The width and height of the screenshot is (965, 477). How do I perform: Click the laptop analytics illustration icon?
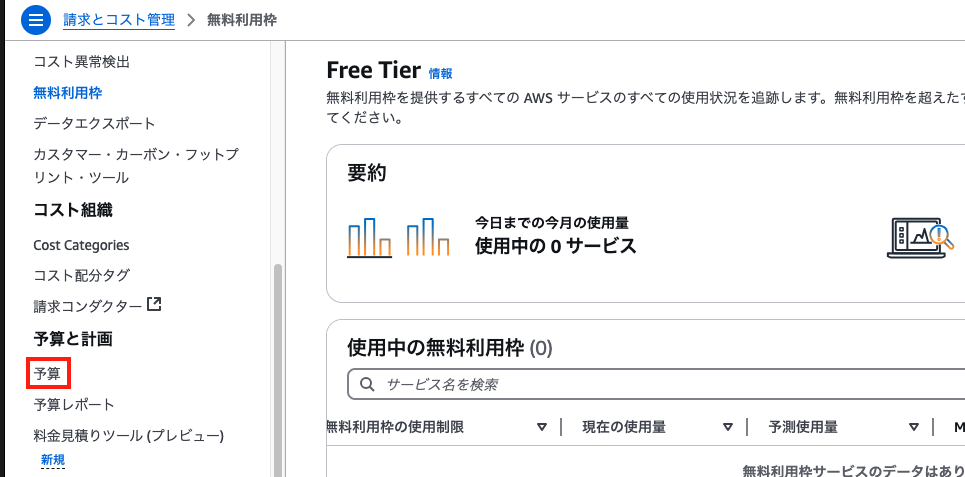[921, 238]
